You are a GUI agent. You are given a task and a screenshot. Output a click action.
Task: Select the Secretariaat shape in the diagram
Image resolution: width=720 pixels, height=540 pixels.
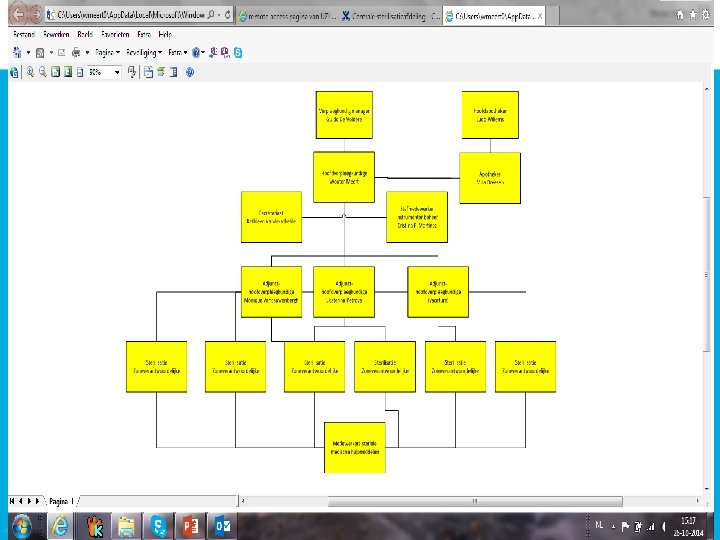click(x=271, y=217)
